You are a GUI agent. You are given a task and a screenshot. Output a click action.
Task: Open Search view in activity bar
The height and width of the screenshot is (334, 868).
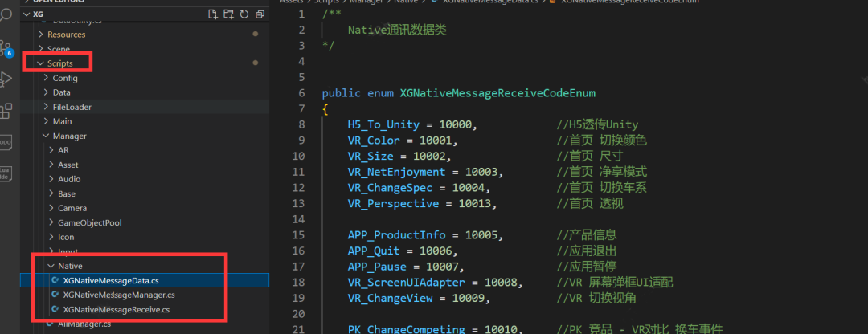pos(5,14)
